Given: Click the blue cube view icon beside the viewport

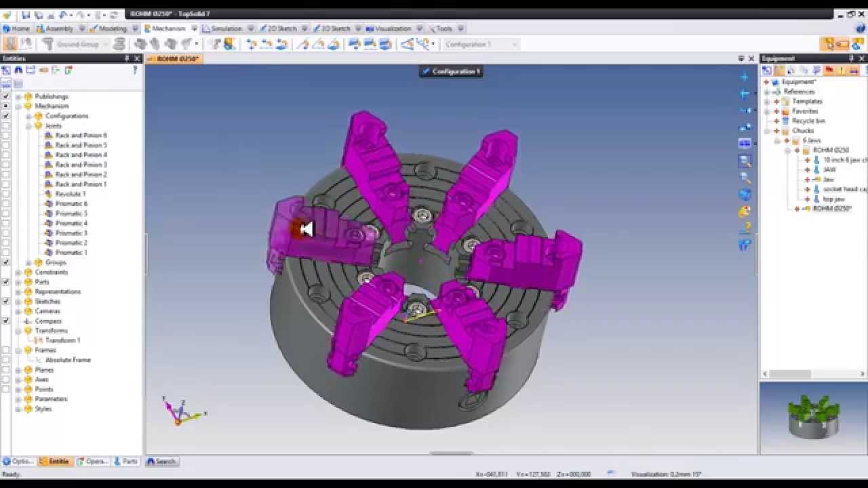Looking at the screenshot, I should pyautogui.click(x=745, y=195).
